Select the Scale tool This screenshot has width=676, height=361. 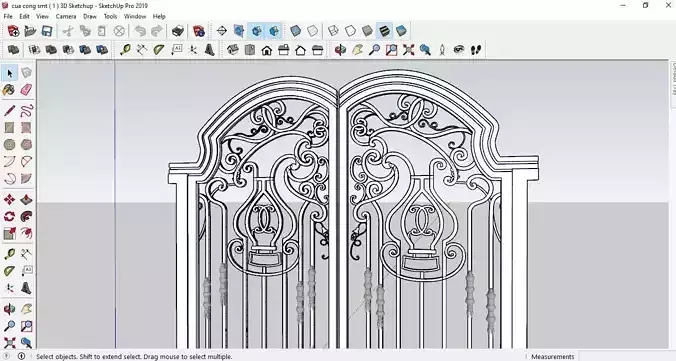pos(9,233)
